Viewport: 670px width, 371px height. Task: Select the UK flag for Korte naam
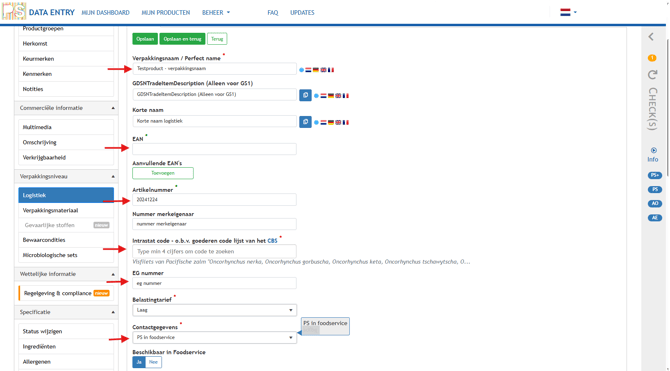point(338,122)
